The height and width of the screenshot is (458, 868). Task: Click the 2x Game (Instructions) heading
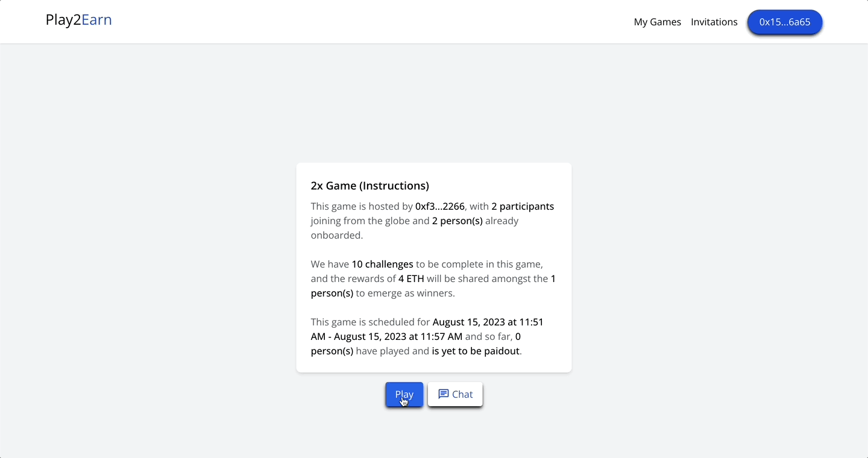(x=370, y=186)
